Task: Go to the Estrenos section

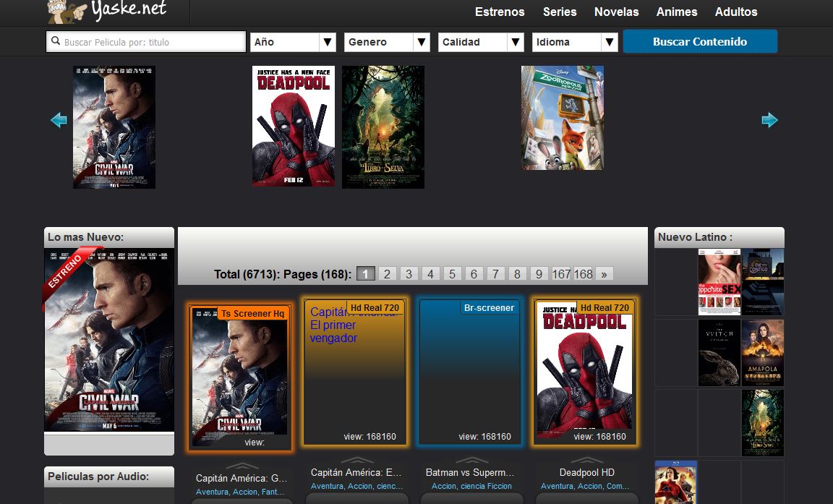Action: (499, 12)
